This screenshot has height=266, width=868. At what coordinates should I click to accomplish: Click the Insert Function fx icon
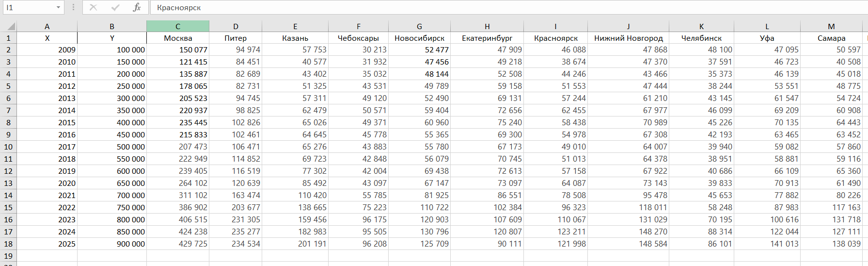click(137, 7)
